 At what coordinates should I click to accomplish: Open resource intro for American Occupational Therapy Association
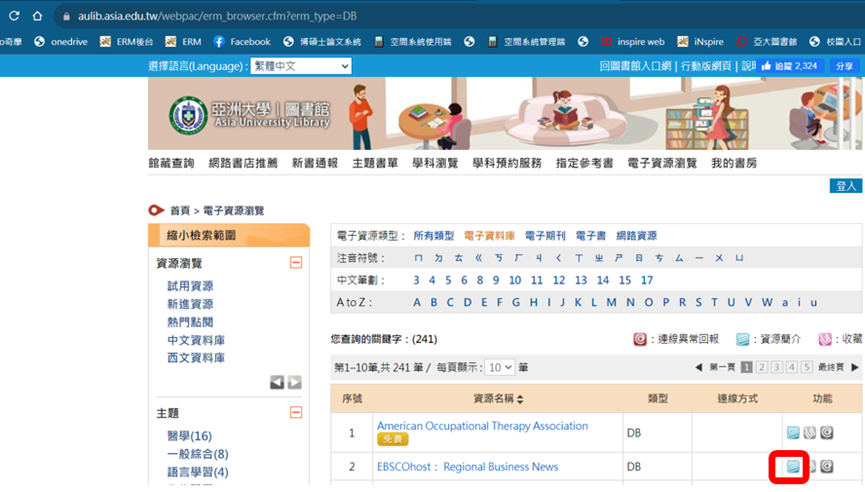click(x=793, y=432)
